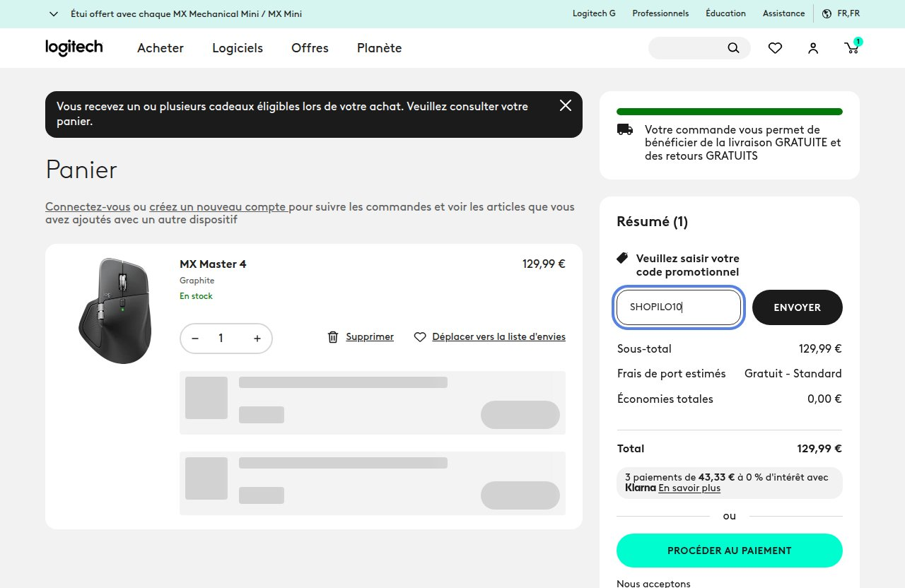The image size is (905, 588).
Task: Open the account profile icon
Action: click(813, 48)
